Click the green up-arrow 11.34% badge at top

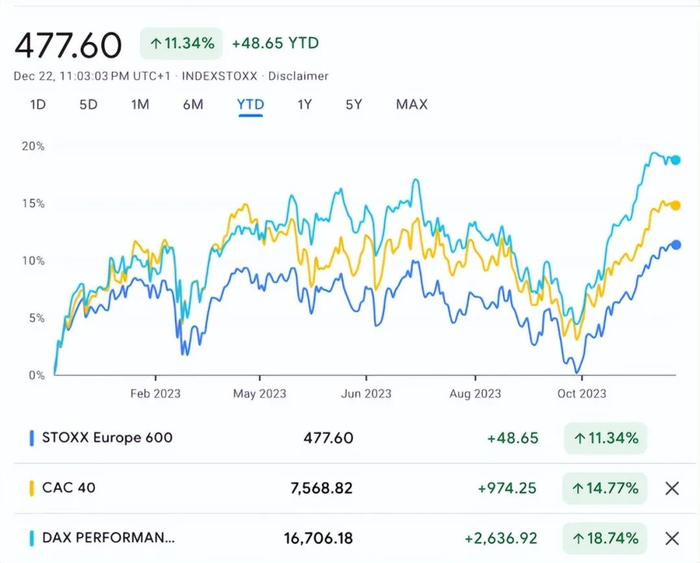[181, 44]
